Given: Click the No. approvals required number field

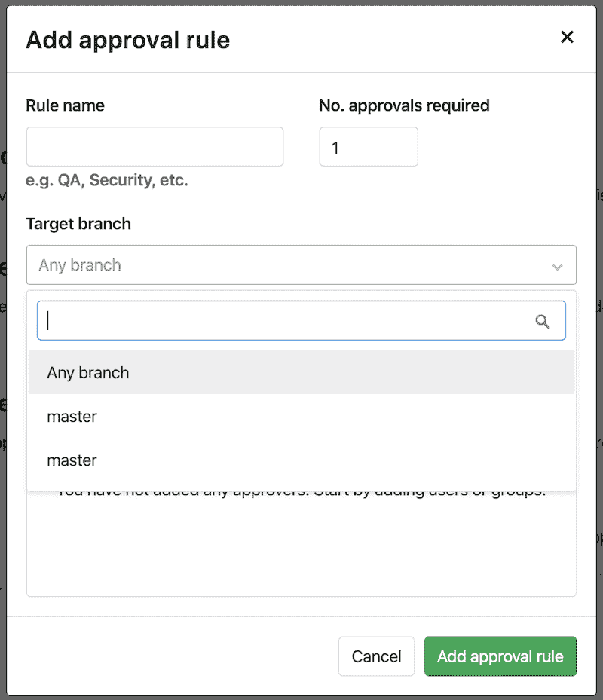Looking at the screenshot, I should coord(368,147).
